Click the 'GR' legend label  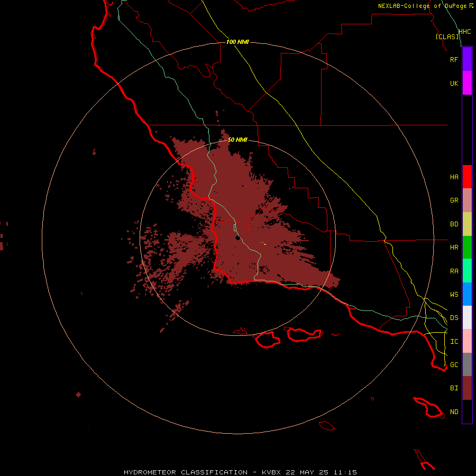click(x=454, y=200)
